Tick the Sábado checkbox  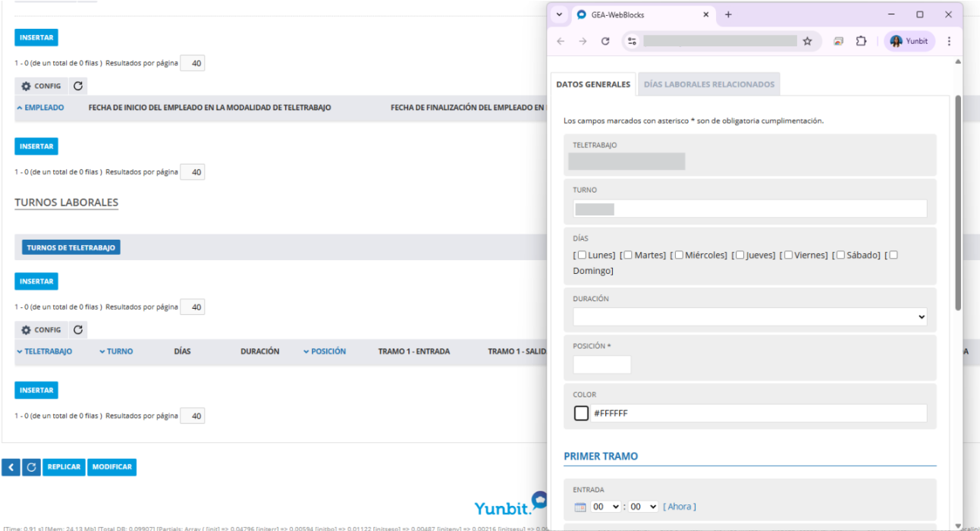841,255
